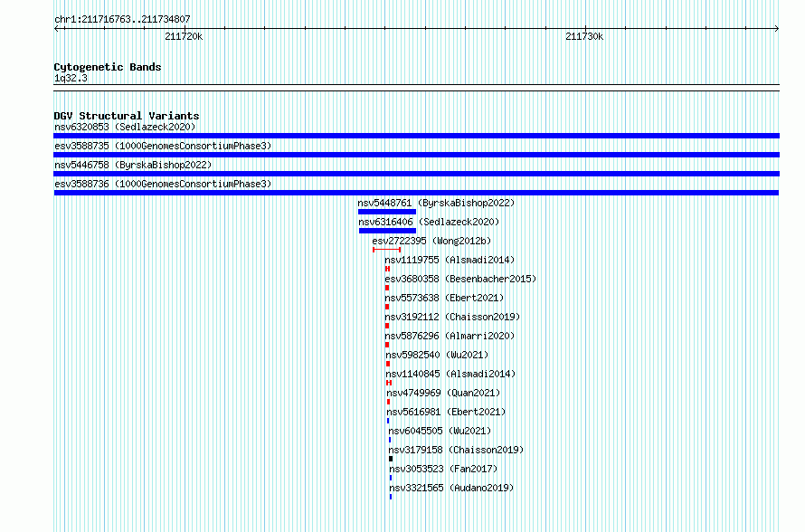Screen dimensions: 805x532
Task: Click the black square under nsv3179158
Action: [391, 459]
